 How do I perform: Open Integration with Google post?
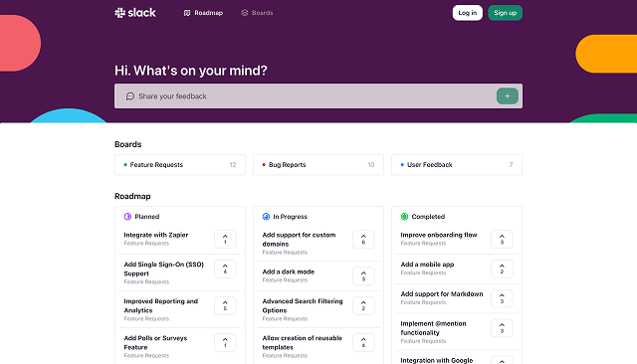(x=437, y=360)
